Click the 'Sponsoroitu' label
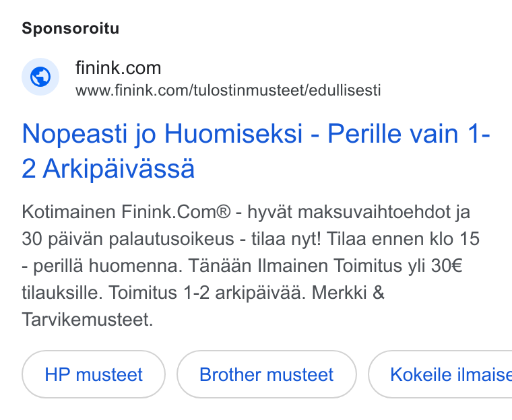The width and height of the screenshot is (512, 420). click(x=70, y=28)
